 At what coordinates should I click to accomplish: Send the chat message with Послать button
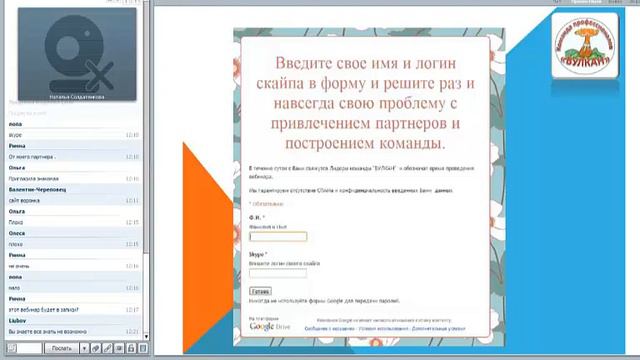pyautogui.click(x=62, y=348)
